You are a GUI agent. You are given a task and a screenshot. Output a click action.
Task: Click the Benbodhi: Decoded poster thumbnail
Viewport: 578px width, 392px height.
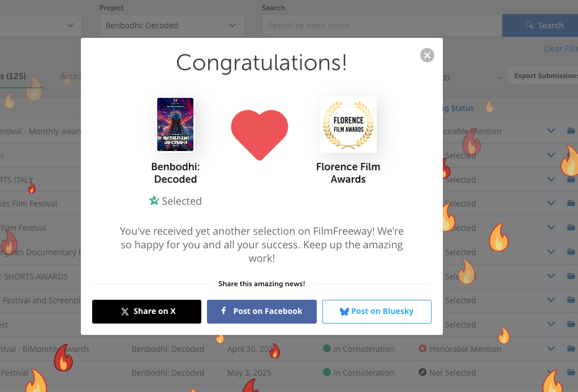(175, 124)
